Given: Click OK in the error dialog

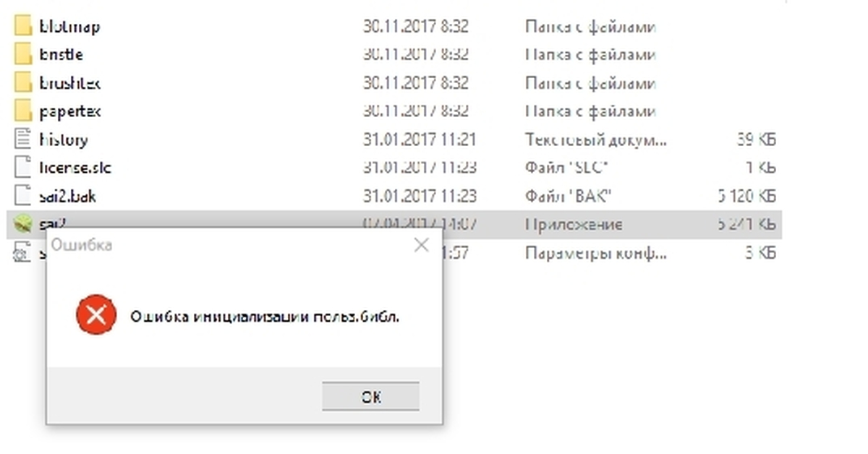Looking at the screenshot, I should click(370, 397).
